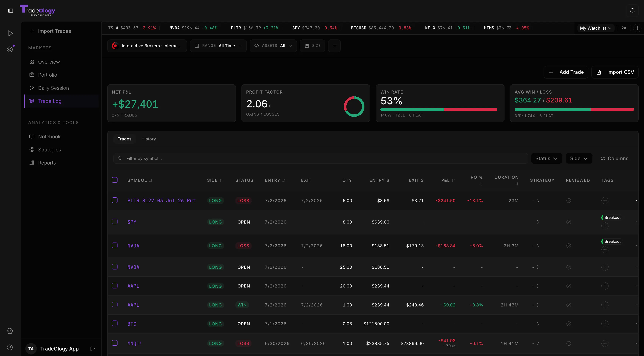Click the Profit Factor donut chart

pos(354,106)
